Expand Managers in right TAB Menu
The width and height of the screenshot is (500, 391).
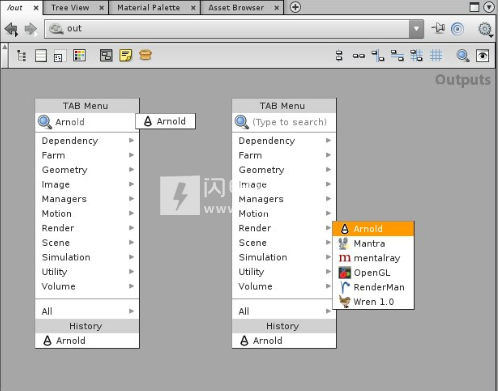point(284,199)
